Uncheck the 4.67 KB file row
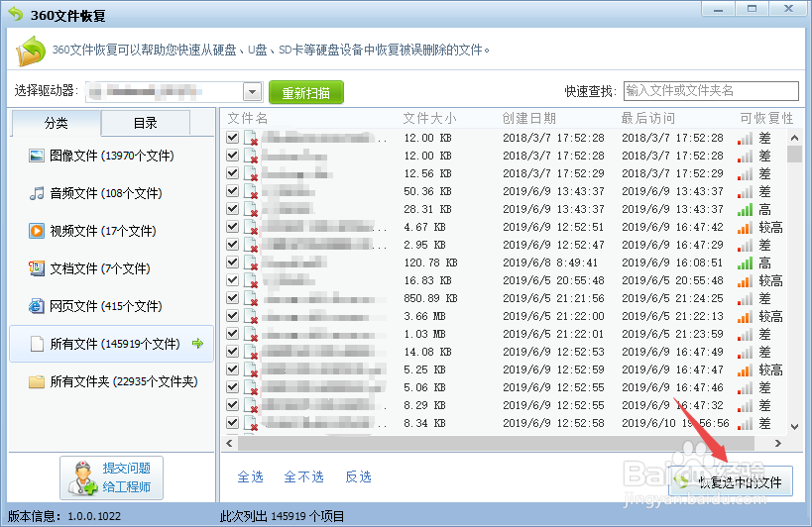Viewport: 812px width, 527px height. click(x=233, y=227)
